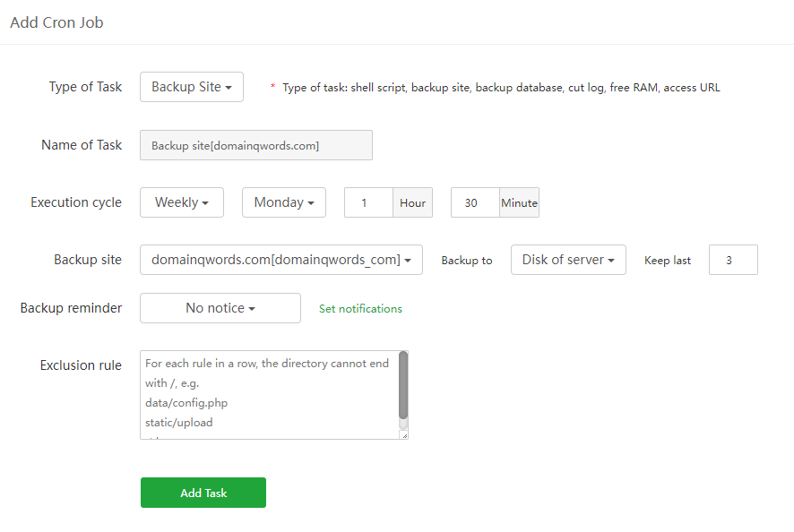Open the Monday day selector
Viewport: 794px width, 532px height.
coord(283,202)
